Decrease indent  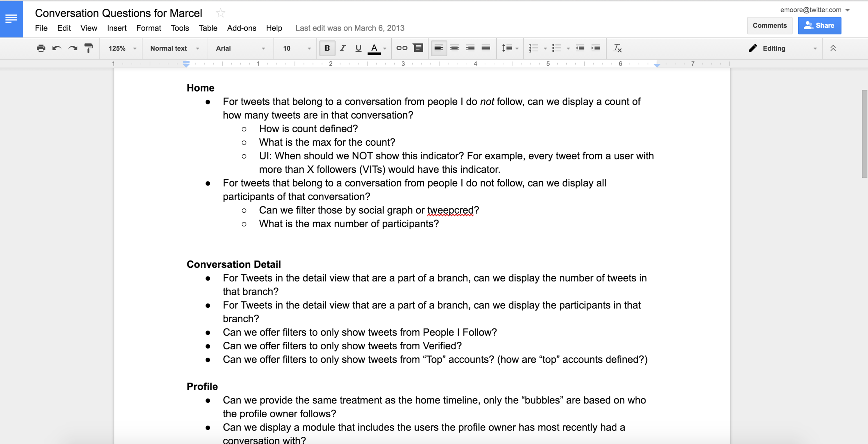(x=580, y=48)
